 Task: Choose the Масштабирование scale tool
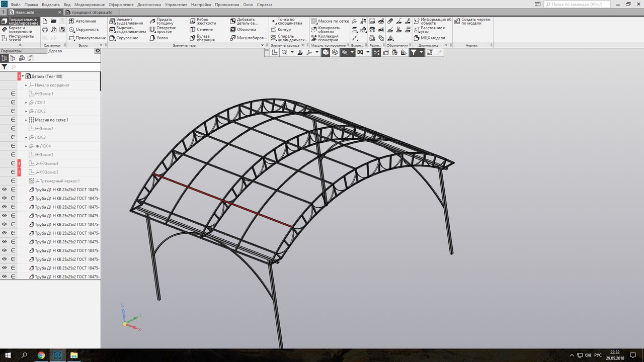coord(248,38)
